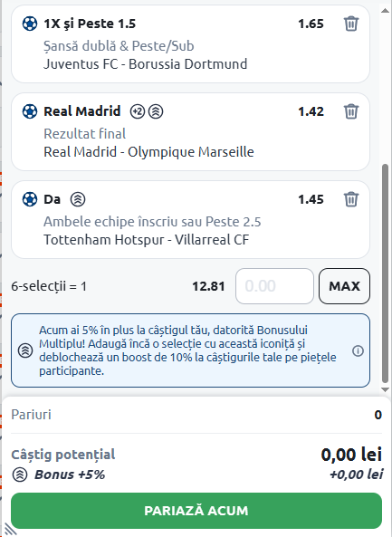
Task: Click the betslip vertical scrollbar thumb
Action: (385, 273)
